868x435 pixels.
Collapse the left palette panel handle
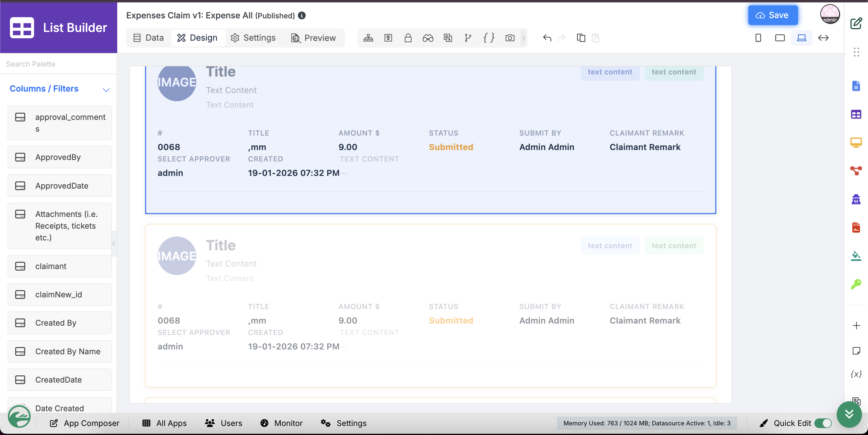[x=114, y=243]
